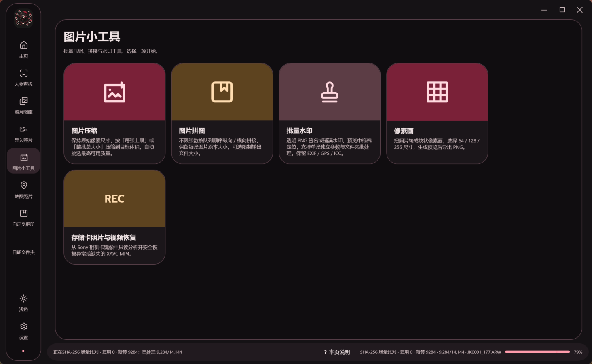Open the 主页 home icon in sidebar
Screen dimensions: 592x364
point(23,45)
